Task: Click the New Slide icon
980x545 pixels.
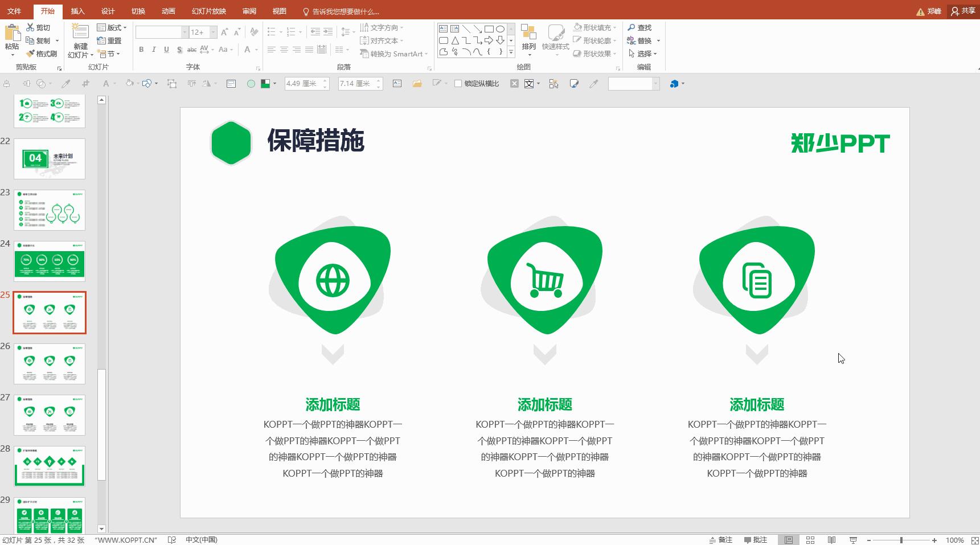Action: click(80, 33)
